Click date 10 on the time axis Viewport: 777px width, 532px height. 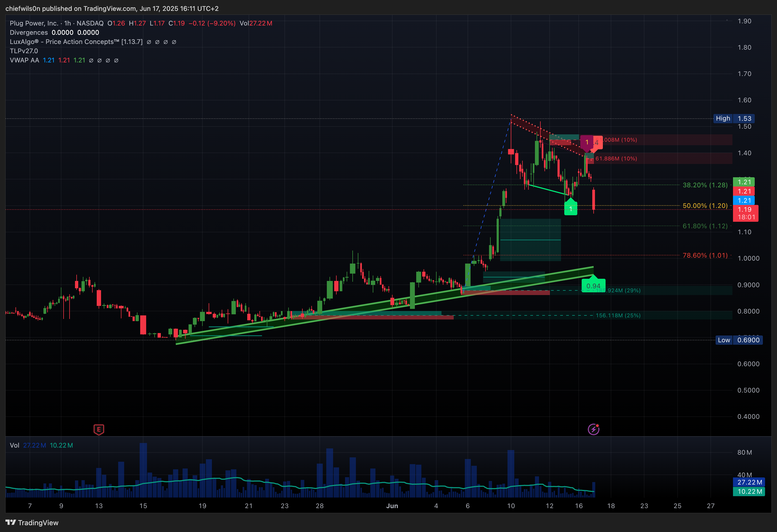tap(511, 506)
